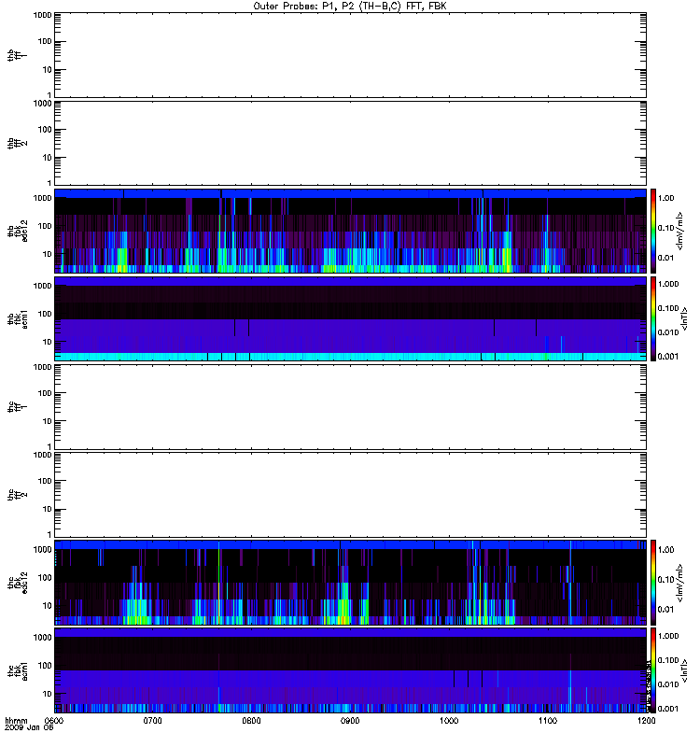Click the 1 y-axis tick of thc fff 1 panel

coord(49,446)
